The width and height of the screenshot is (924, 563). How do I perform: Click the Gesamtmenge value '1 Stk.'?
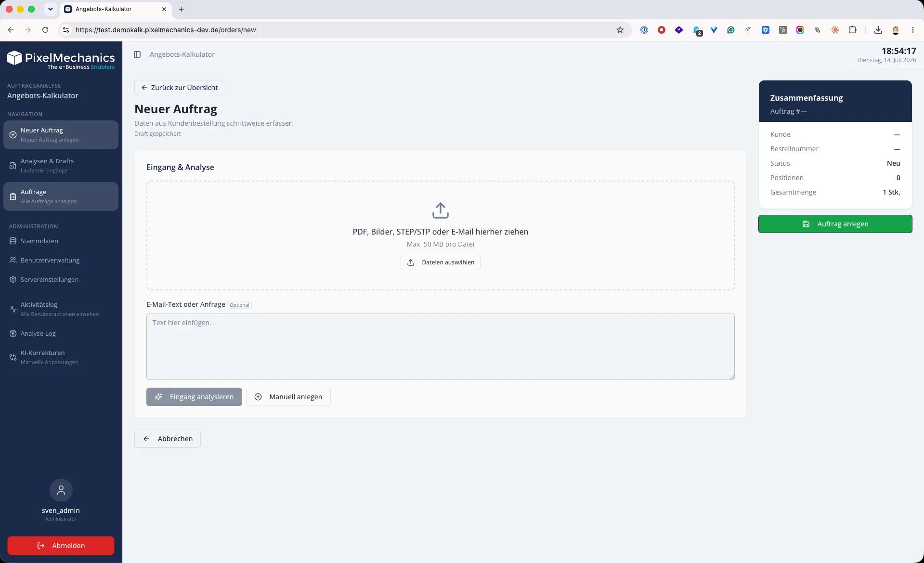891,192
